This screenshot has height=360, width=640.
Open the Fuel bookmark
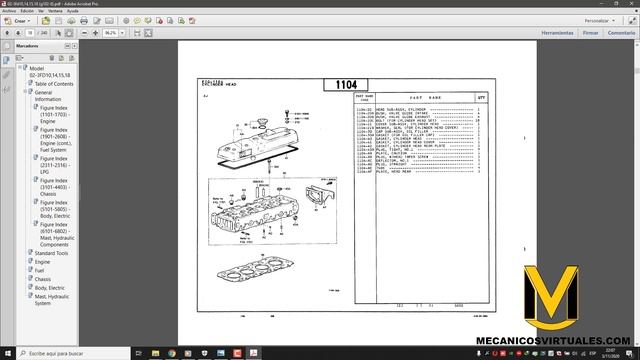pyautogui.click(x=39, y=270)
